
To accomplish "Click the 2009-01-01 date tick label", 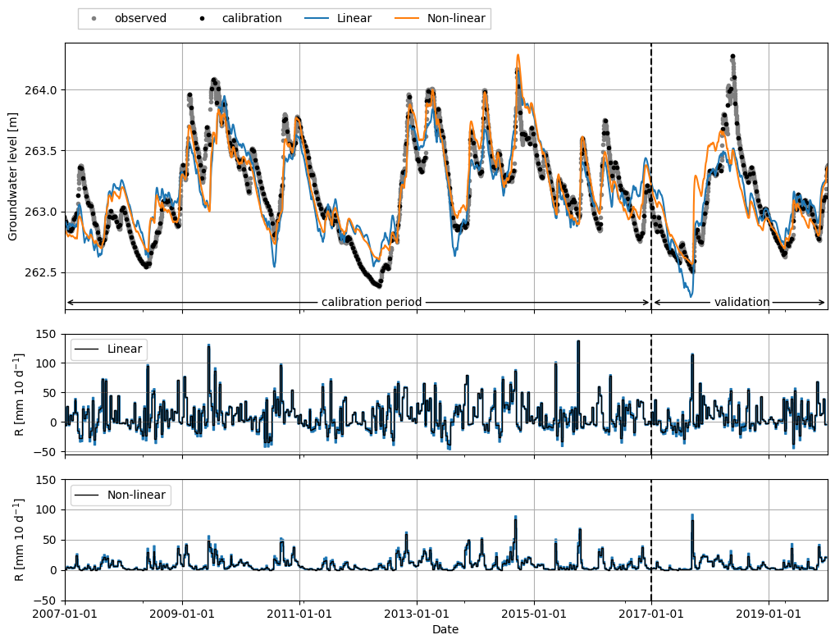I will 182,613.
